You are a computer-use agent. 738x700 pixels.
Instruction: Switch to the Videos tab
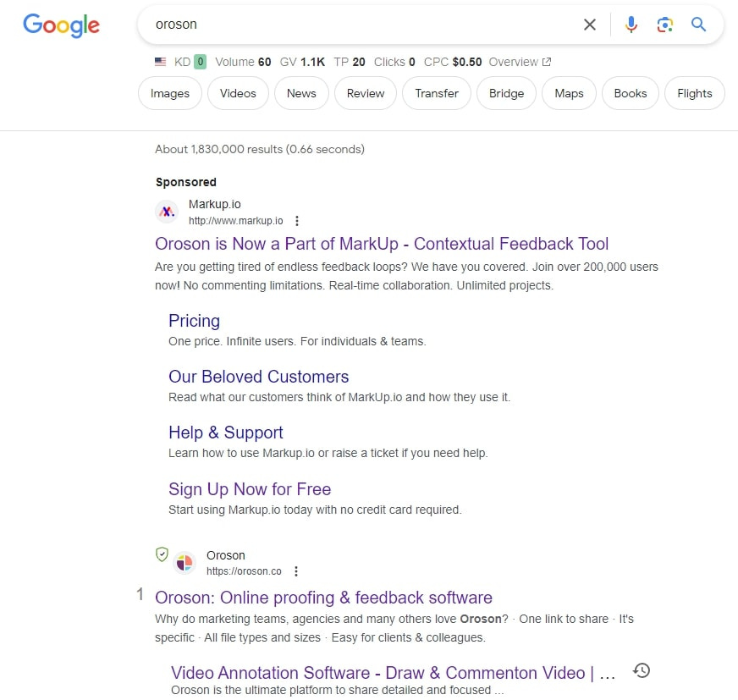pos(238,93)
